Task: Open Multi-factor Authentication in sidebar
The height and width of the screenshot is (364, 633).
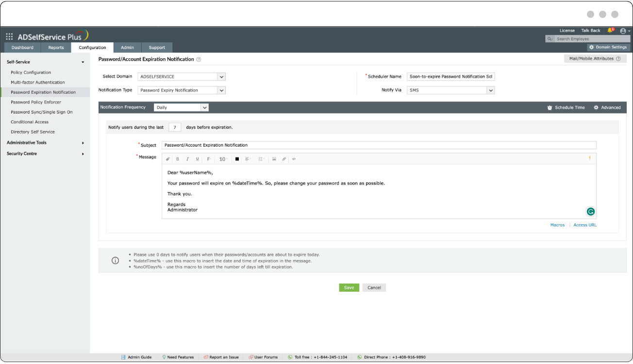Action: pos(38,83)
